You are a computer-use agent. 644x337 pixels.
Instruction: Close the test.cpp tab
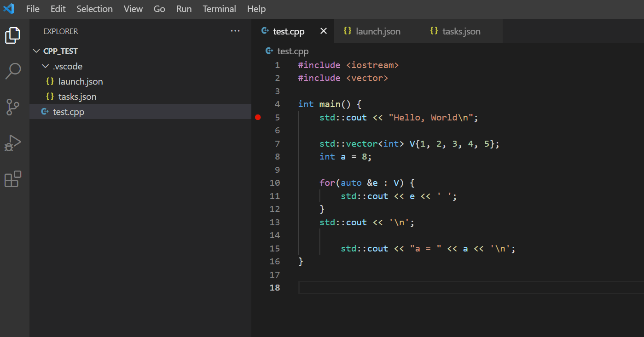[x=323, y=31]
